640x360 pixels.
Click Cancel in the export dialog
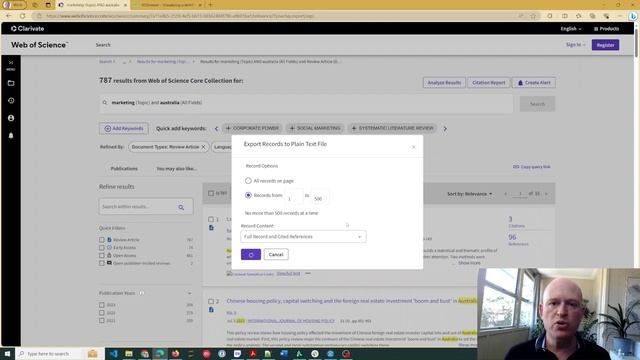coord(276,254)
